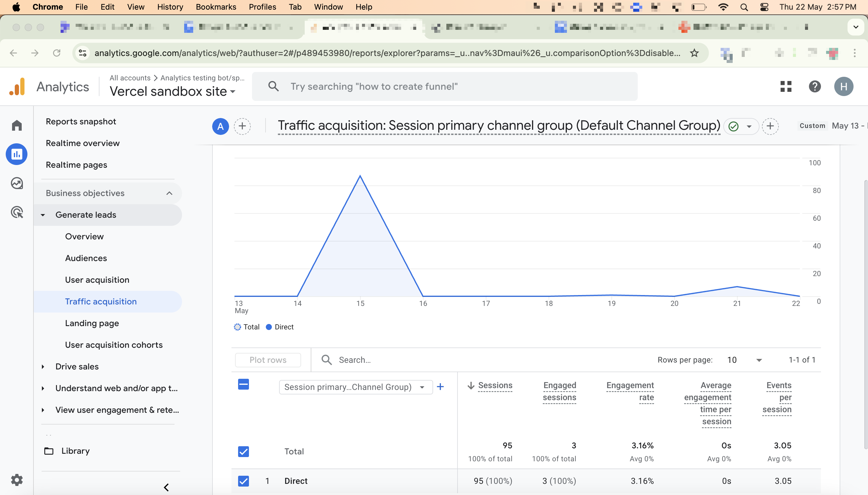Click the select-all checkbox in the table header

(243, 384)
